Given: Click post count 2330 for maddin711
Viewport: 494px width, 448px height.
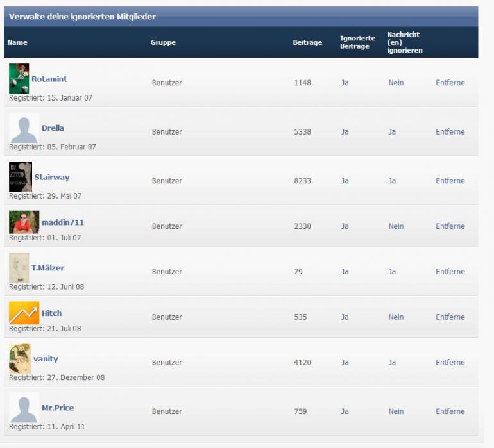Looking at the screenshot, I should coord(302,226).
